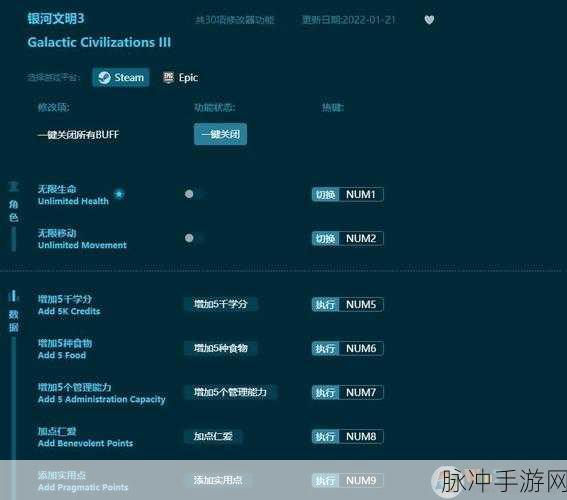Click the Add 5 Food label
Image resolution: width=567 pixels, height=500 pixels.
[x=62, y=355]
